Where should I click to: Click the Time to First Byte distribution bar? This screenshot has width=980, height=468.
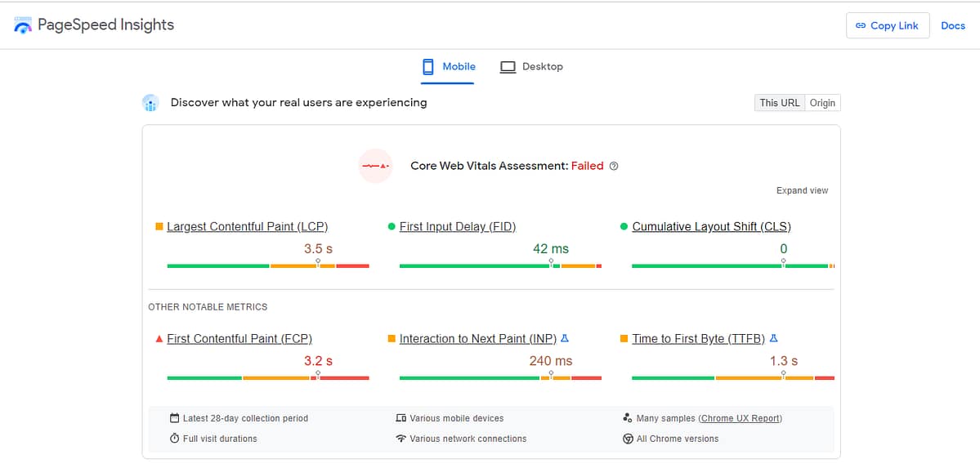click(732, 378)
